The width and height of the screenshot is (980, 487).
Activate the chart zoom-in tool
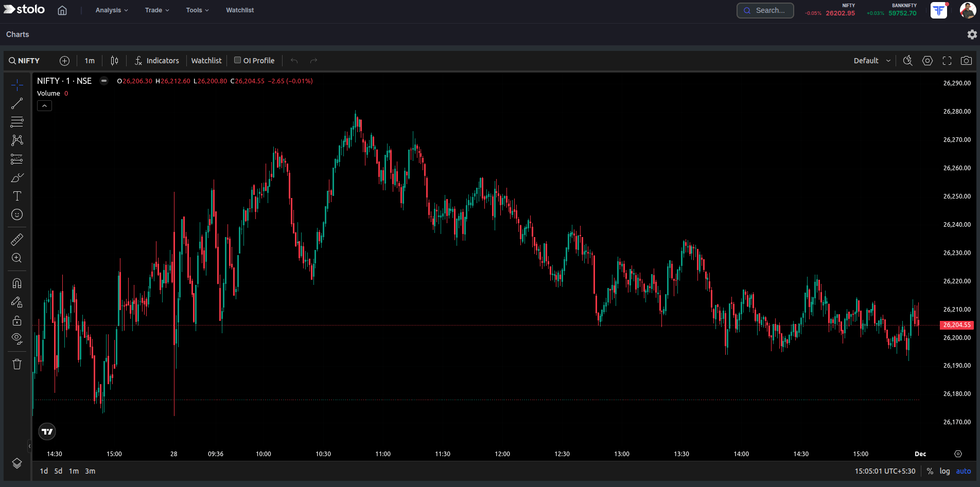pos(17,258)
